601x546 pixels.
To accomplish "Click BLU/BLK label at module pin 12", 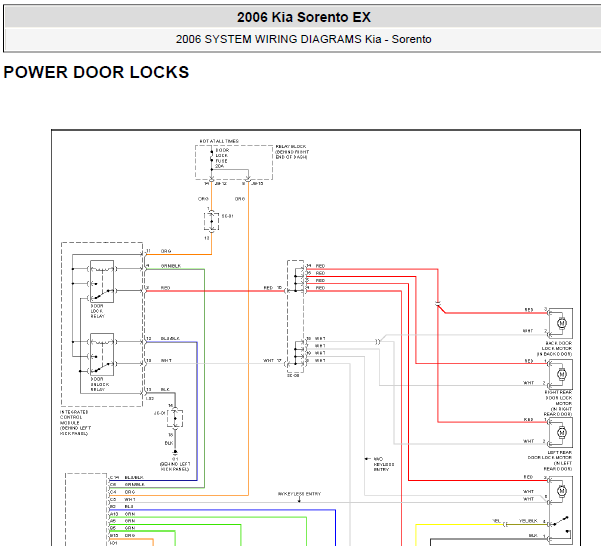I will pos(170,338).
